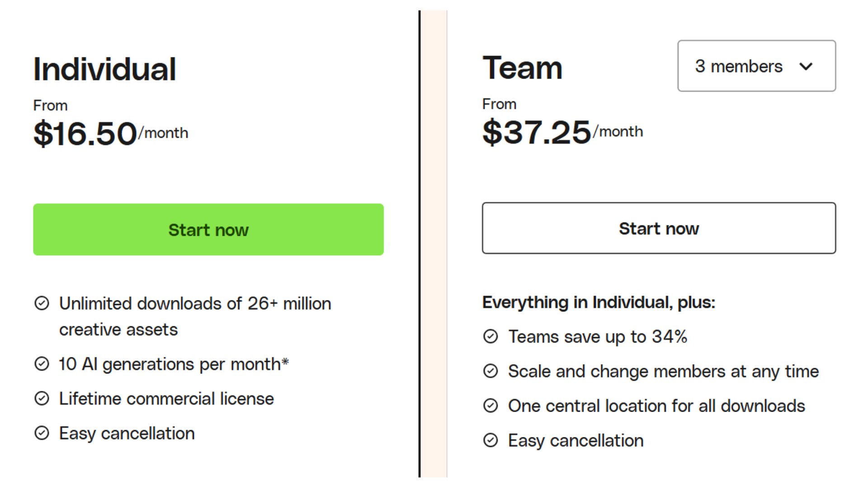Click the Individual plan's Easy cancellation checkmark icon
The height and width of the screenshot is (488, 868).
(x=42, y=433)
